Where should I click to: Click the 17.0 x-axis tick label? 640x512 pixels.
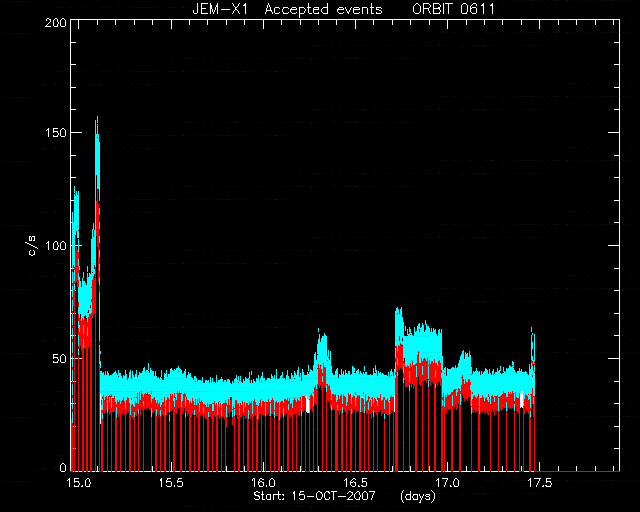pyautogui.click(x=448, y=483)
